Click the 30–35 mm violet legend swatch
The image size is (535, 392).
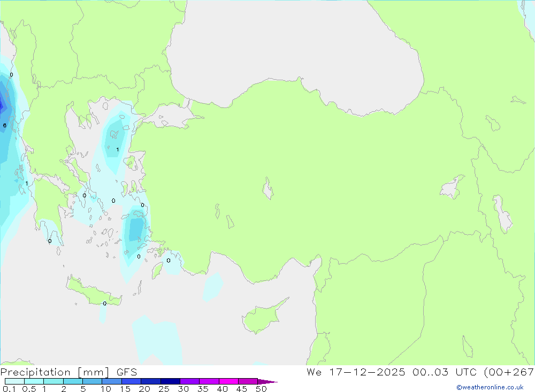coord(190,381)
